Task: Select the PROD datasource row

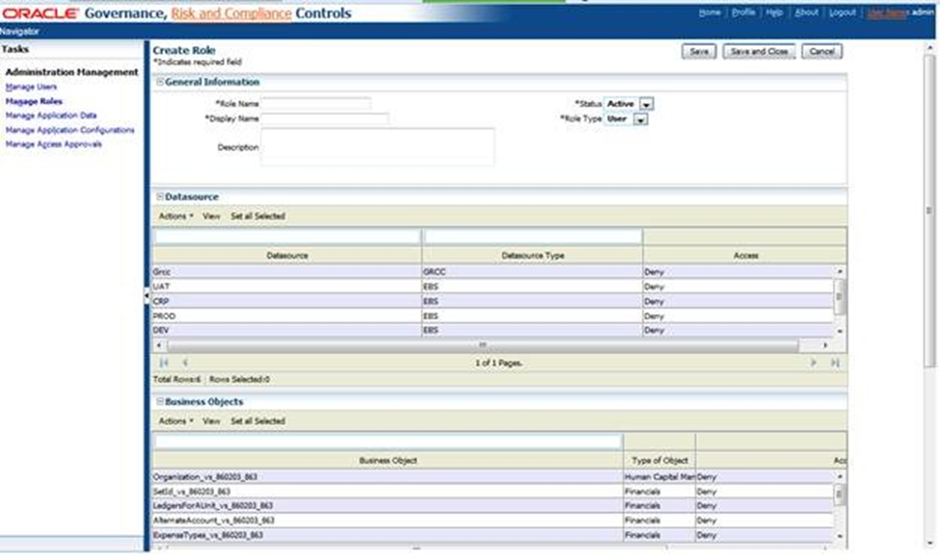Action: coord(493,316)
